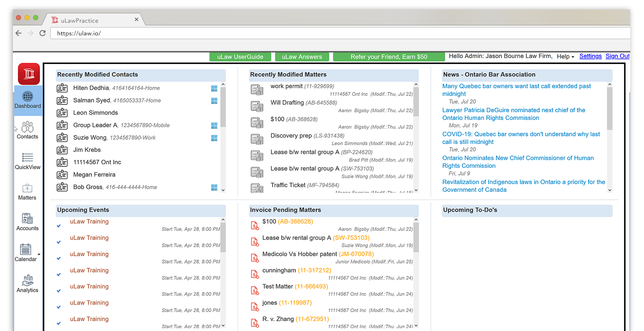Open the Settings link
The width and height of the screenshot is (644, 331).
coord(590,56)
